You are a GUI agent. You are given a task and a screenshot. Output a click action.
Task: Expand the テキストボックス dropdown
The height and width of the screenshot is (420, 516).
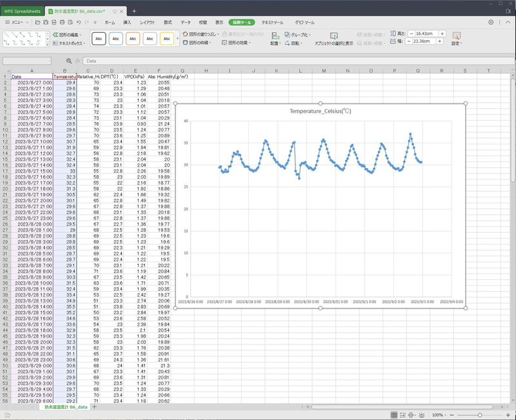tap(85, 43)
